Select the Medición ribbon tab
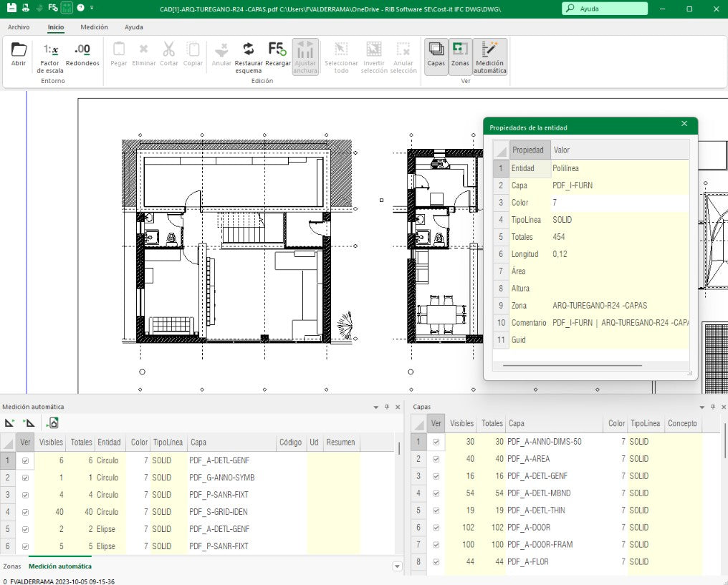728x585 pixels. point(95,27)
